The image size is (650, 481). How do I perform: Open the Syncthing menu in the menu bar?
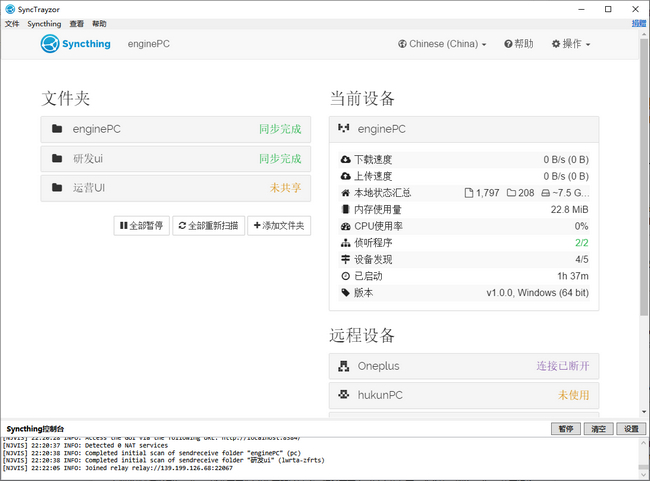[44, 24]
